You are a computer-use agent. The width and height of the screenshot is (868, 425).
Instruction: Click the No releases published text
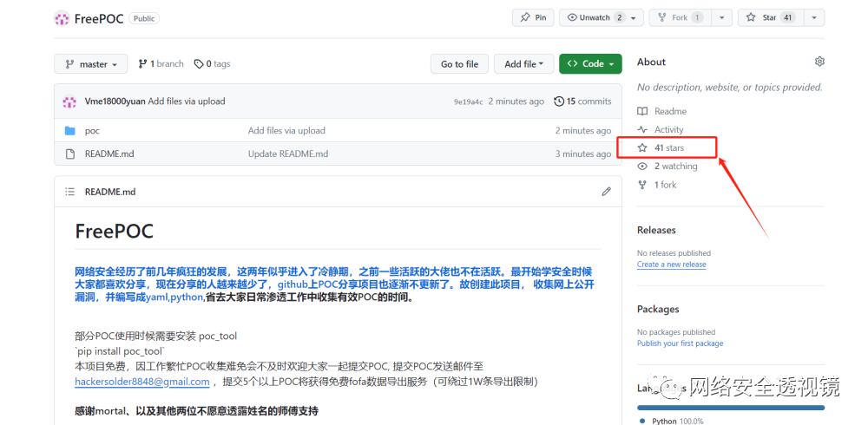(674, 253)
